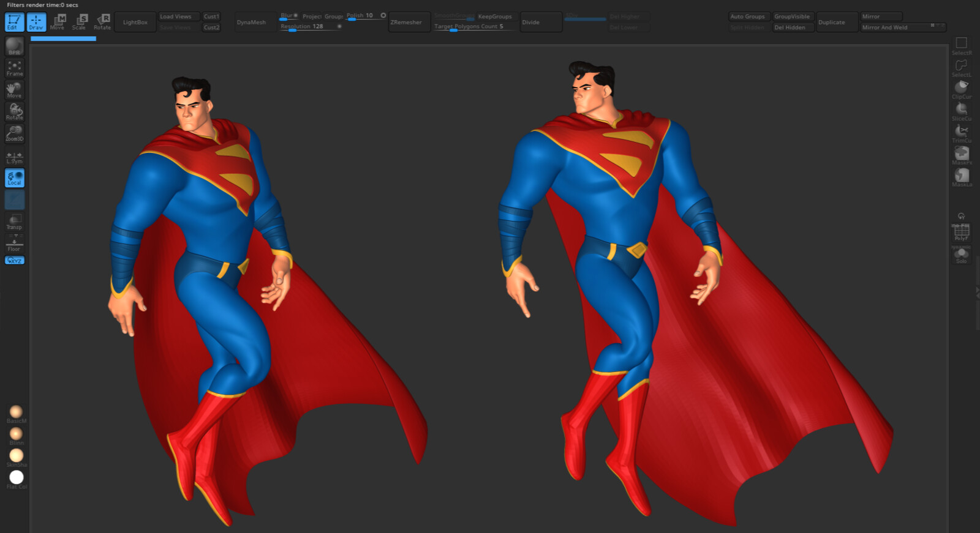Click the BPR render sphere

pyautogui.click(x=14, y=46)
